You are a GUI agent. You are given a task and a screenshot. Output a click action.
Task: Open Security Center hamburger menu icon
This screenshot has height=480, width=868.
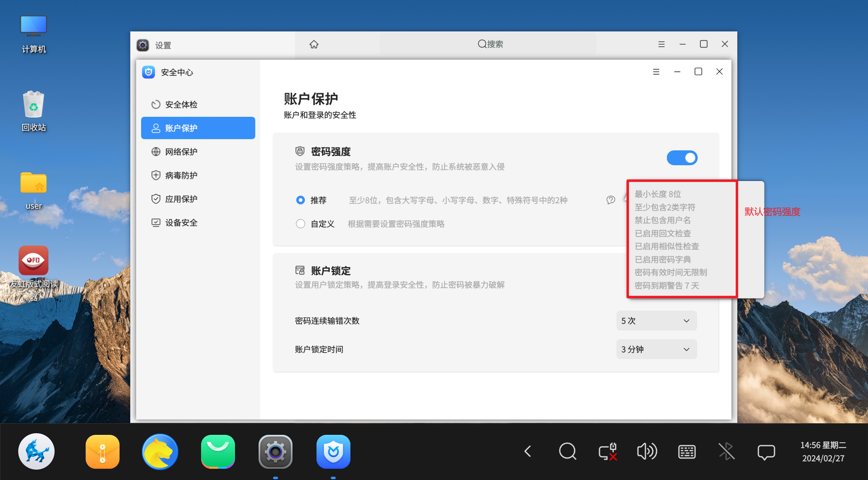click(x=656, y=72)
